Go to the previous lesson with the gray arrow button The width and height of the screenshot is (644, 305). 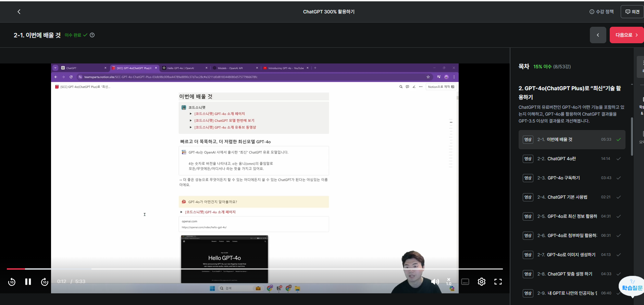coord(598,35)
